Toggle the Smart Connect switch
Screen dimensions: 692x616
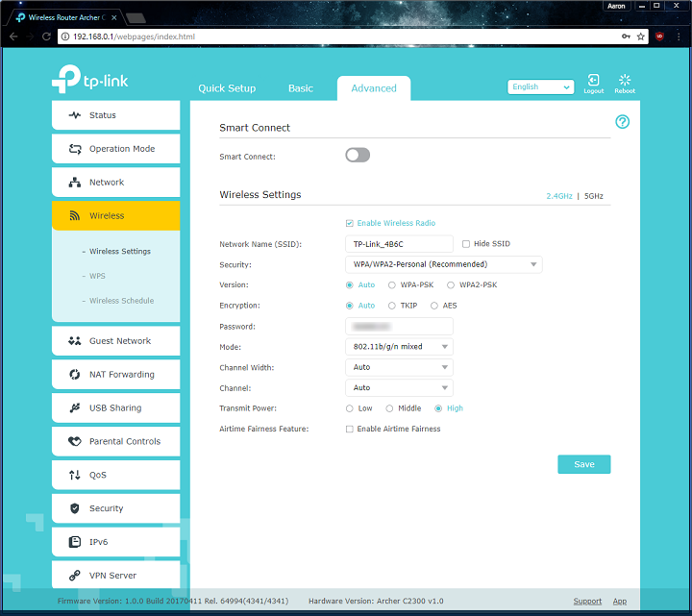point(358,156)
